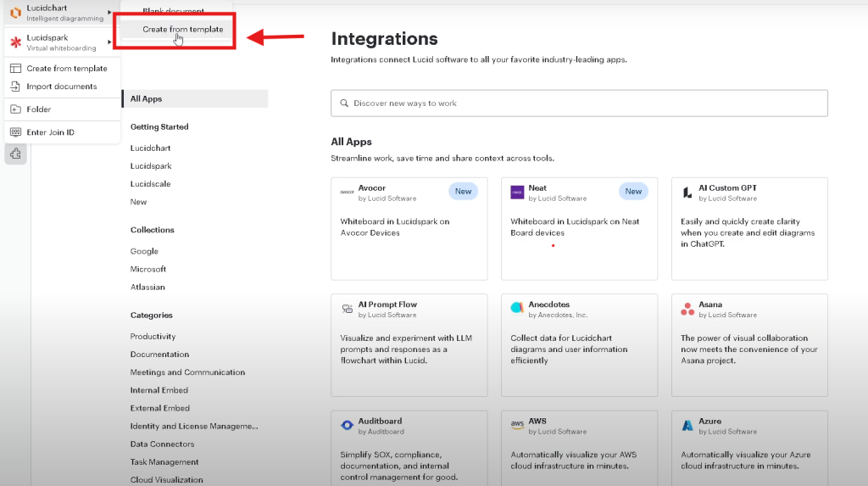Open the New sidebar link
The height and width of the screenshot is (486, 868).
pos(138,202)
